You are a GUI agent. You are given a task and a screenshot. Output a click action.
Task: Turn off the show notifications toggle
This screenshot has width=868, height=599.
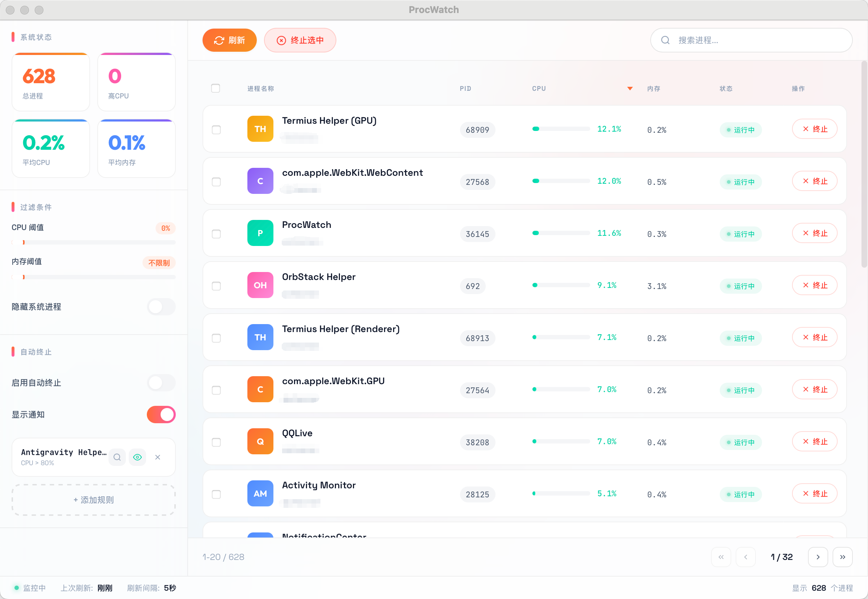pyautogui.click(x=161, y=415)
